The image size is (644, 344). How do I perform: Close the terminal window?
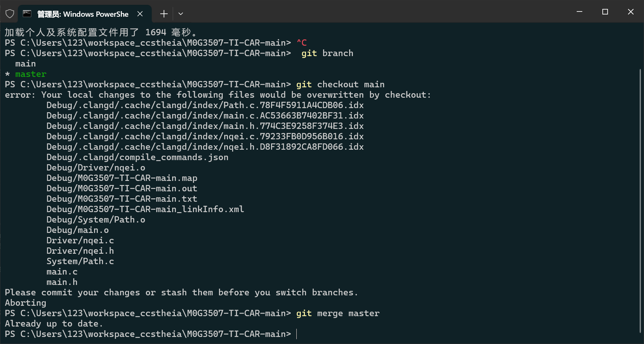(x=631, y=12)
